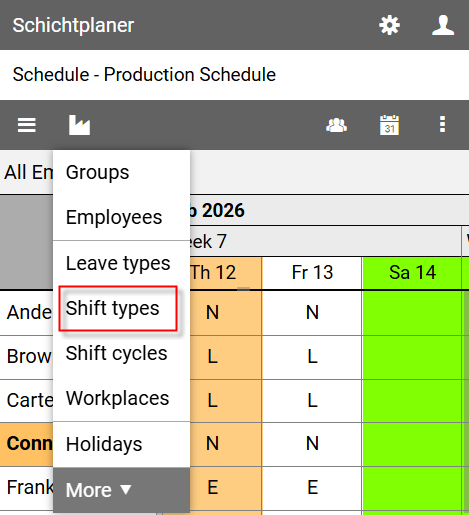Image resolution: width=469 pixels, height=515 pixels.
Task: Click the Schichtplaner app title
Action: (73, 25)
